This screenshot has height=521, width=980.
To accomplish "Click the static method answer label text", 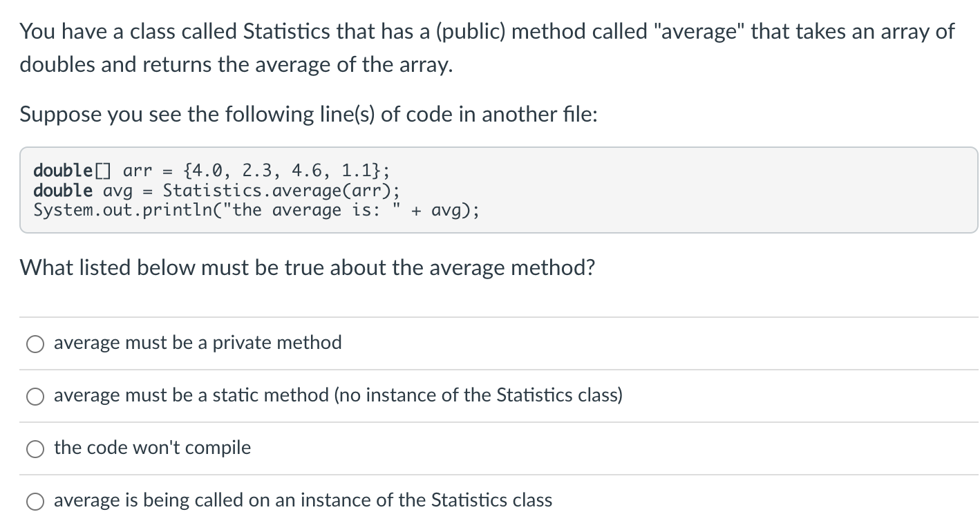I will (338, 395).
